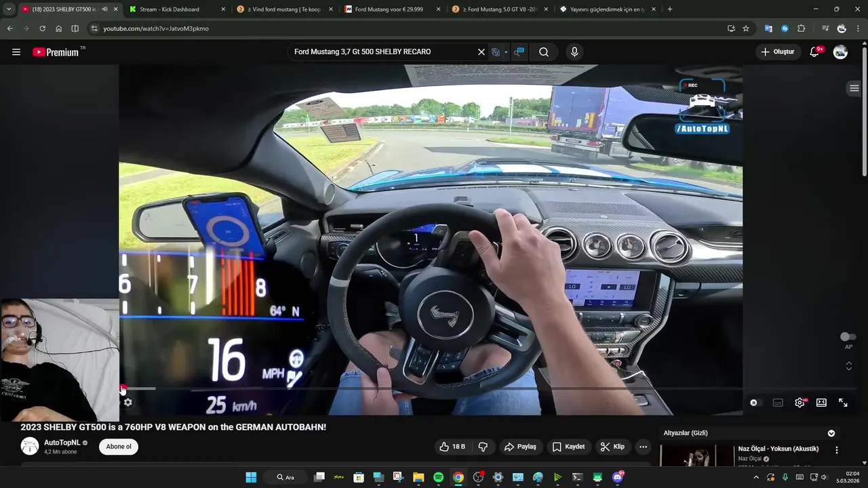Screen dimensions: 868x488
Task: Subscribe using Abone ol button
Action: [x=119, y=447]
